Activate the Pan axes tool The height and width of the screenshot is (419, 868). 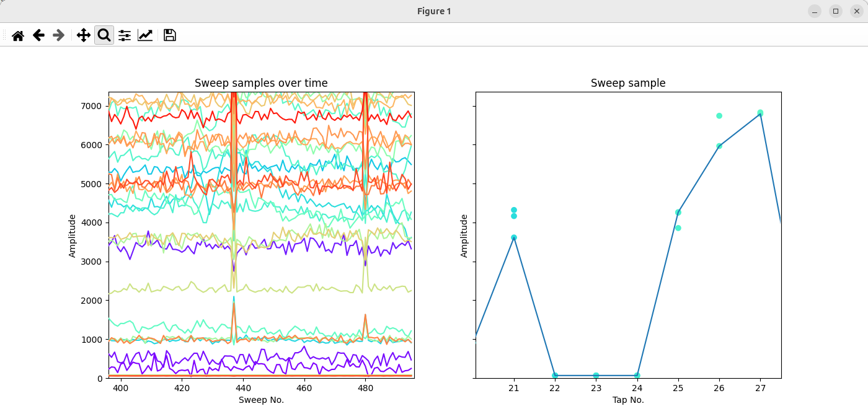pos(84,35)
